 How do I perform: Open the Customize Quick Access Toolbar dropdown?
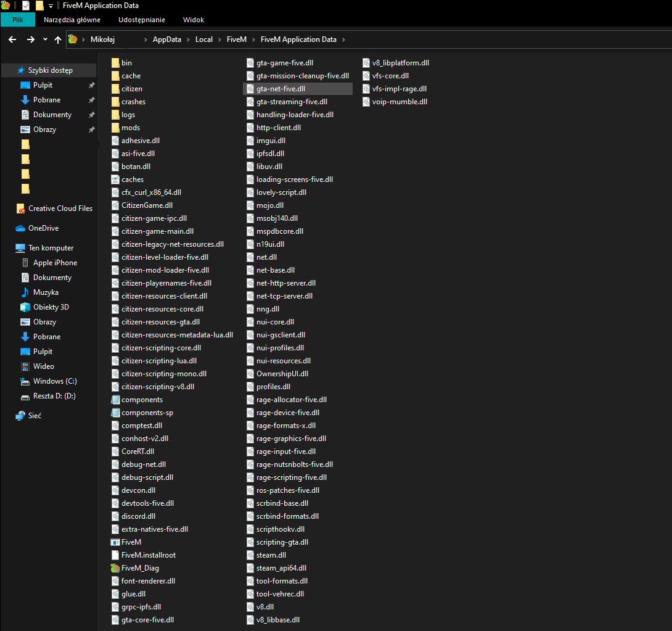click(51, 6)
